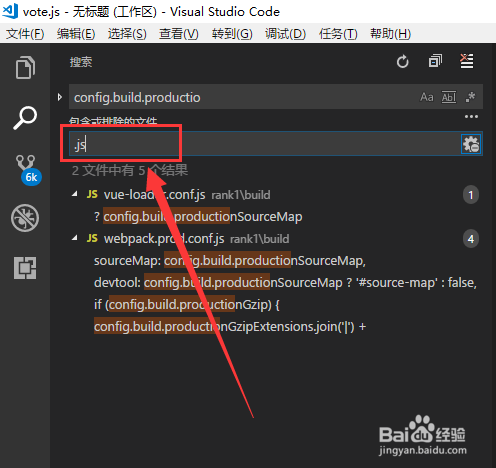
Task: Open the 帮助(H) menu
Action: click(390, 34)
